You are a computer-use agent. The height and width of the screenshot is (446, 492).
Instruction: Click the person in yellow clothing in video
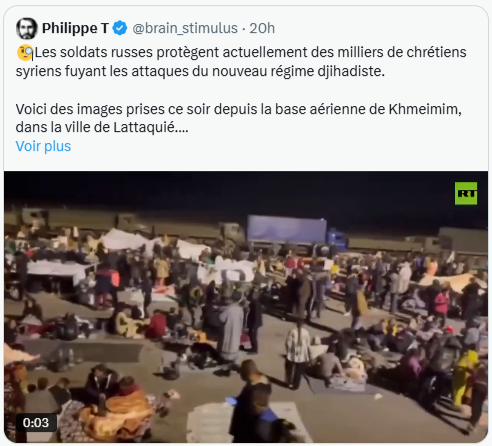[x=464, y=378]
